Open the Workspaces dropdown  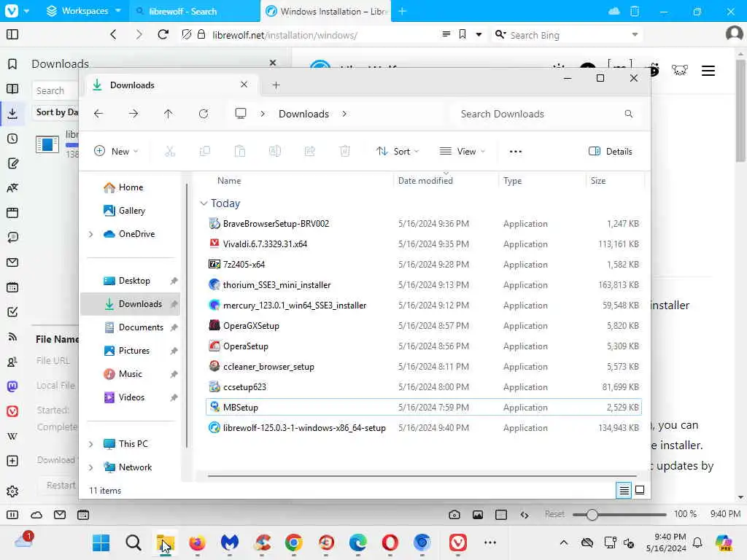click(84, 10)
